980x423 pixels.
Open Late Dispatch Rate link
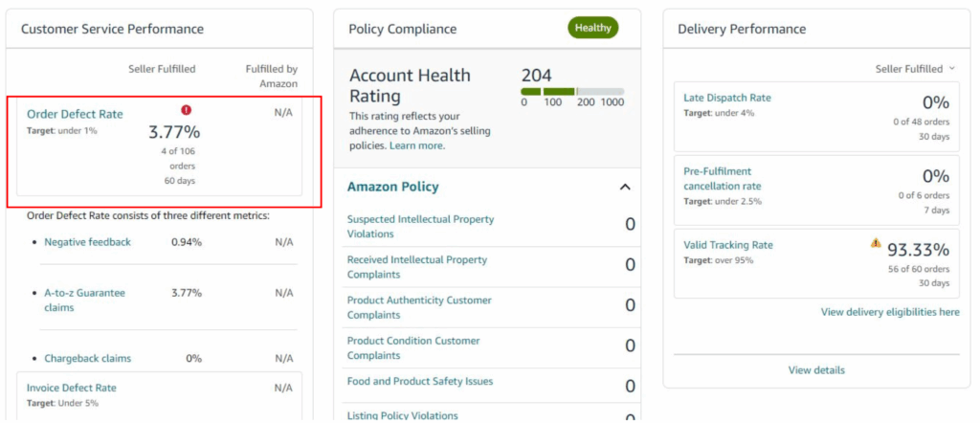click(x=727, y=98)
